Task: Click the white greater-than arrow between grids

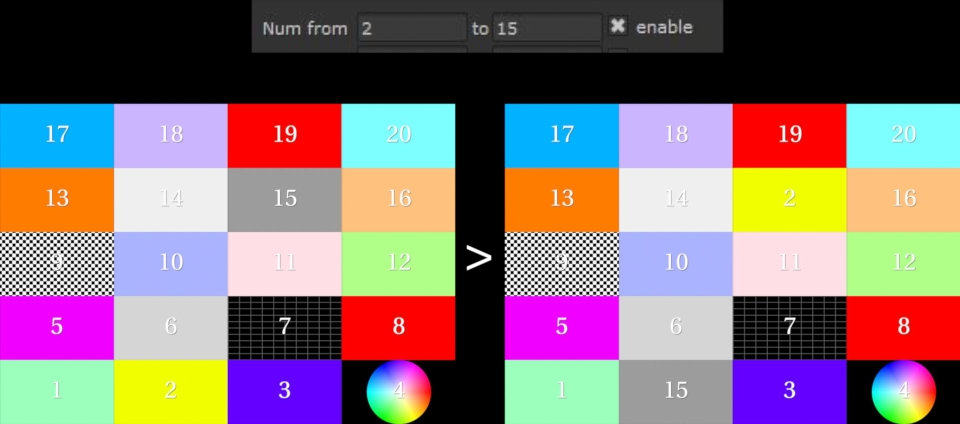Action: pyautogui.click(x=480, y=258)
